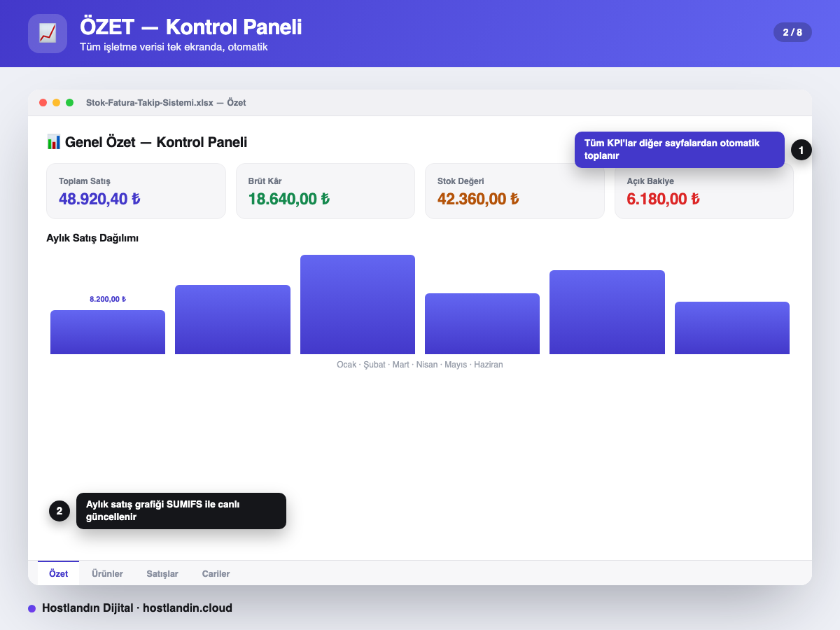Screen dimensions: 840x630
Task: Select the Stok Değeri KPI card
Action: 514,191
